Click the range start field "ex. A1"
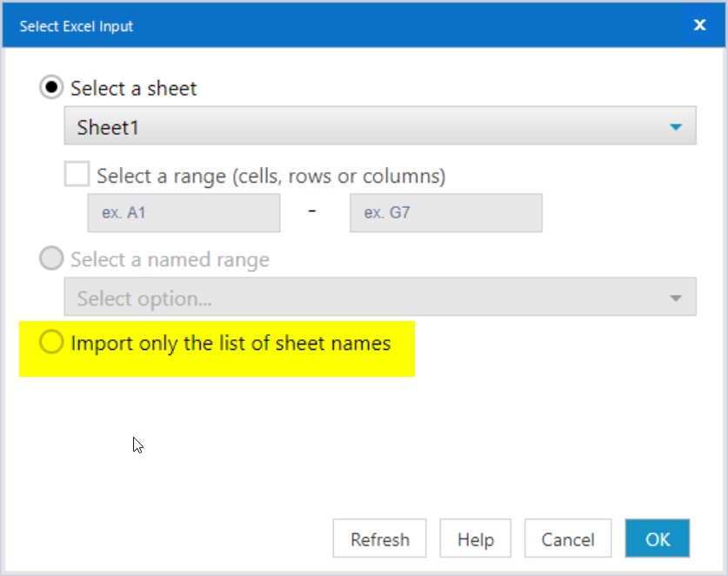 coord(184,213)
